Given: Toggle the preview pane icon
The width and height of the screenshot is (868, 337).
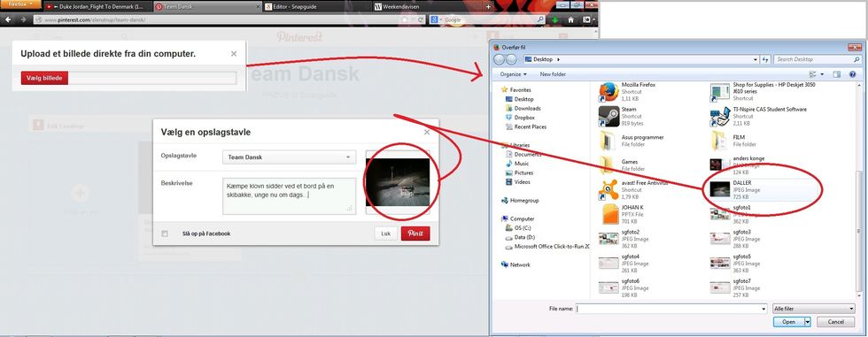Looking at the screenshot, I should tap(837, 74).
